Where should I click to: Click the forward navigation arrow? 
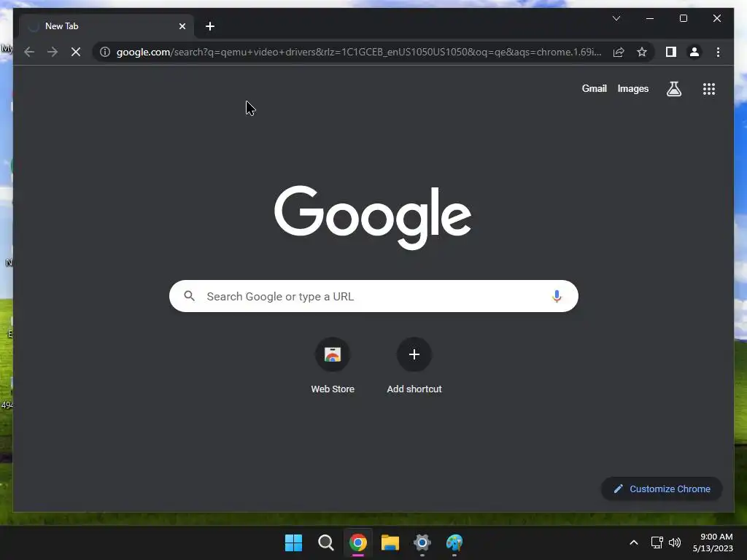[x=53, y=52]
